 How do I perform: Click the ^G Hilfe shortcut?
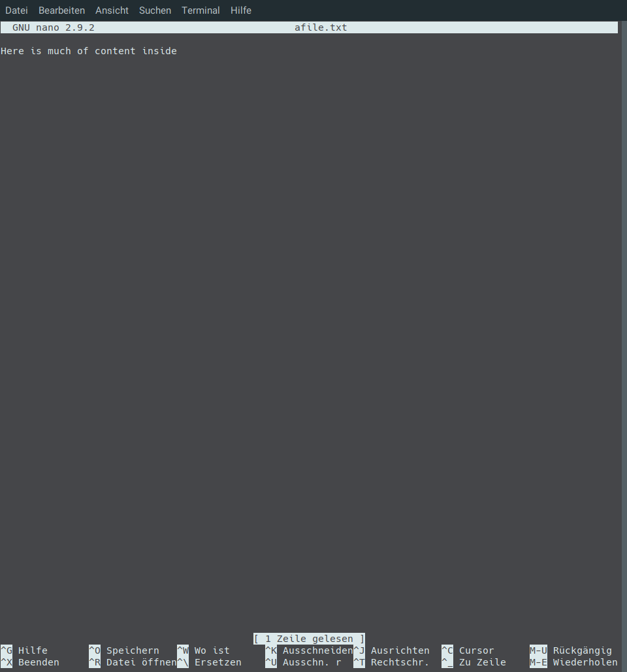24,650
